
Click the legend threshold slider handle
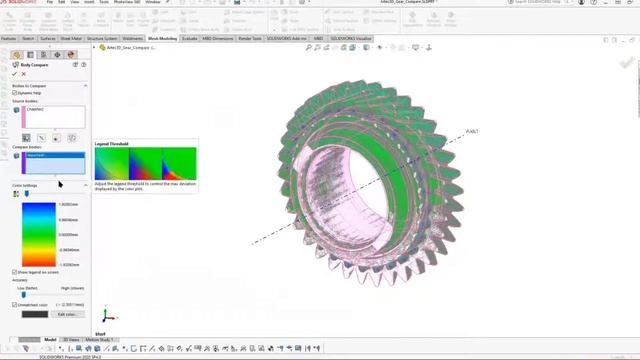click(x=27, y=194)
